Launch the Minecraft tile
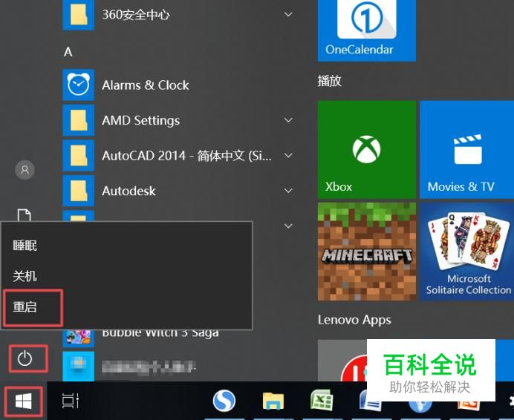Screen dimensions: 514x420 367,252
